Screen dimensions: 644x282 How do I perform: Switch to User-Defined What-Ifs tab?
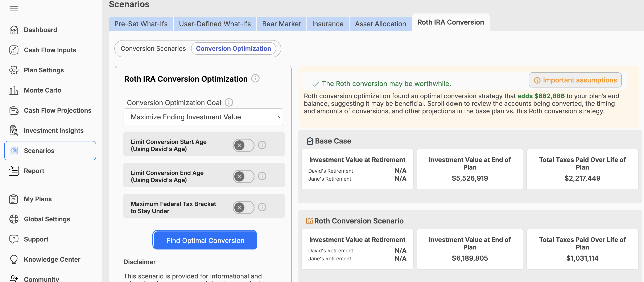[215, 24]
